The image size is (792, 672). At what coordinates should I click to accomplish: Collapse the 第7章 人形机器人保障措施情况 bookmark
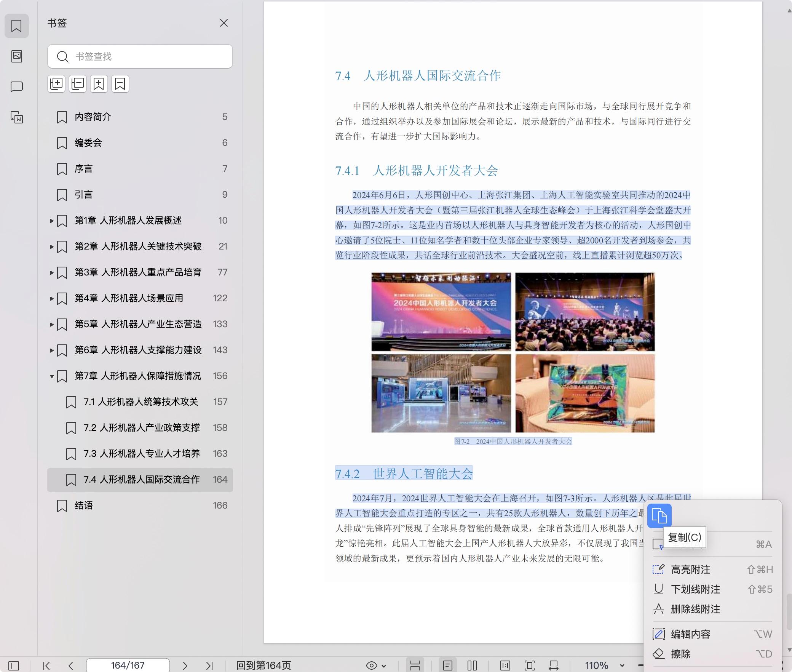[52, 376]
